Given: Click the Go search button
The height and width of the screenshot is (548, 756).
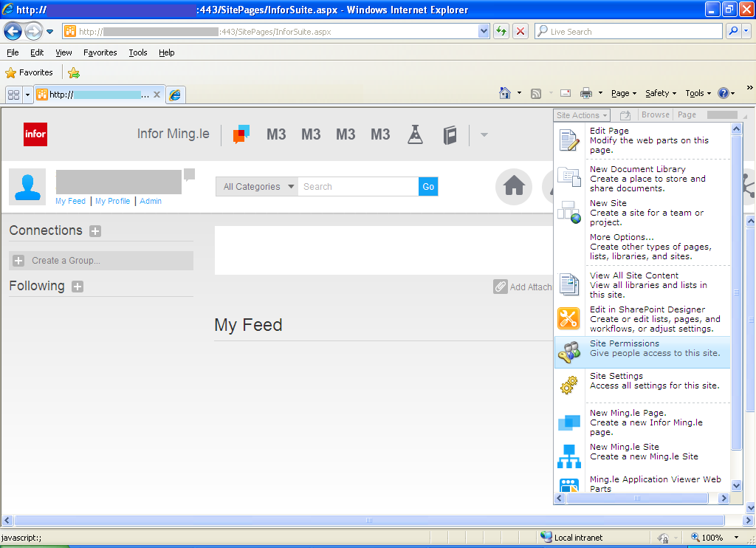Looking at the screenshot, I should coord(428,187).
